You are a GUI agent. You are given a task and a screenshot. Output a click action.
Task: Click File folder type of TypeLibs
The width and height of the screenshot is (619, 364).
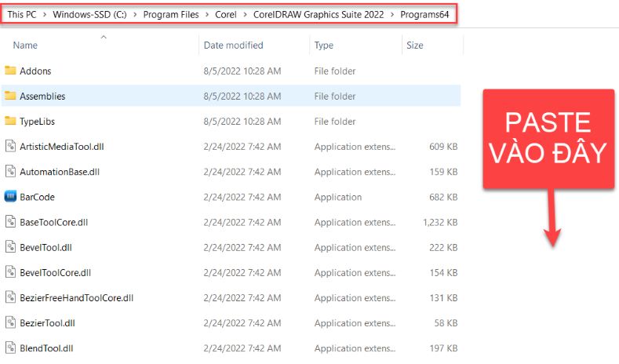pyautogui.click(x=335, y=122)
